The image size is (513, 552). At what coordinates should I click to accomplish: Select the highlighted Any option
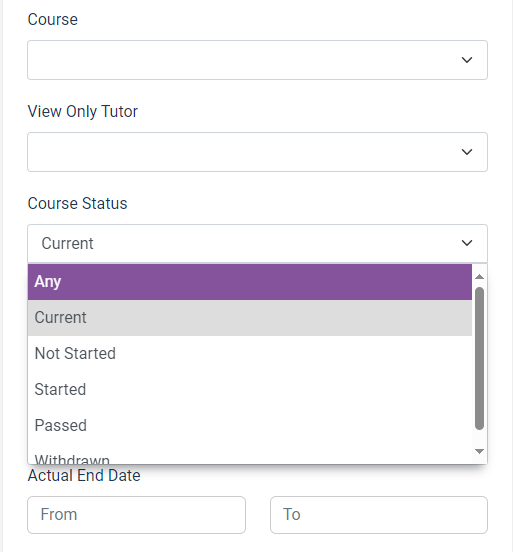click(250, 282)
